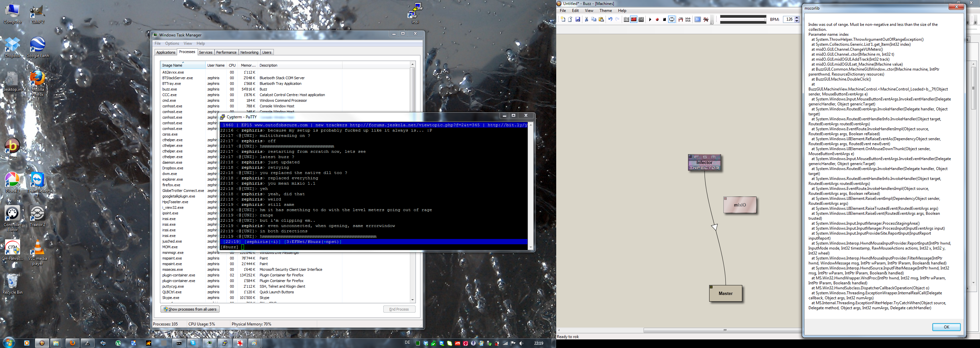Click the scissors Cut icon

[586, 20]
